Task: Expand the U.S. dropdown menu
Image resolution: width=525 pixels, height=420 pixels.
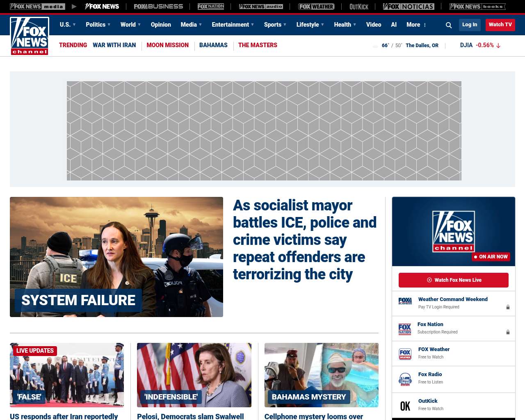Action: (68, 25)
